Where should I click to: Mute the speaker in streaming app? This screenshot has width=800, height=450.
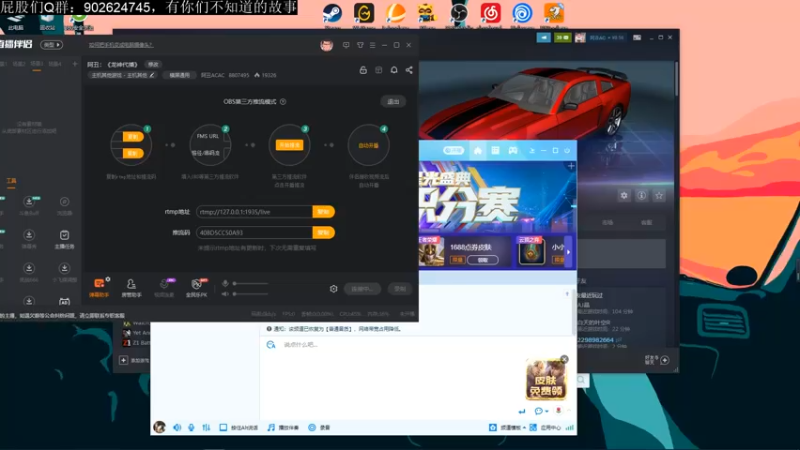click(x=225, y=294)
